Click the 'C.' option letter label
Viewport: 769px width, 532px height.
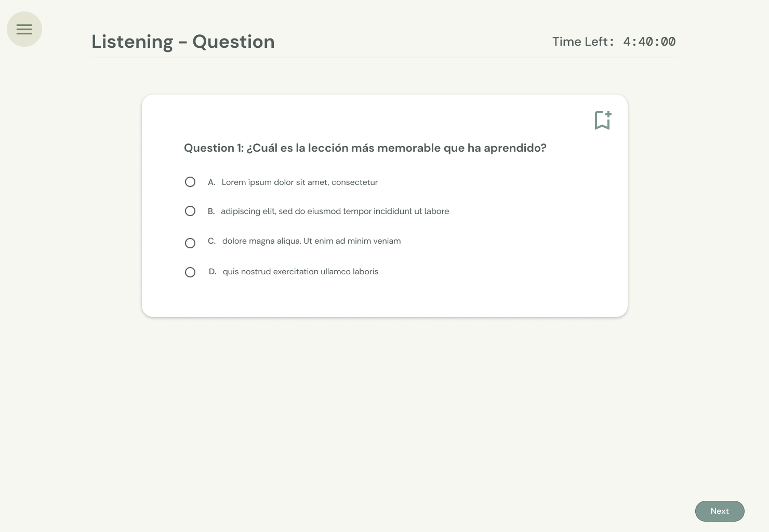(211, 241)
